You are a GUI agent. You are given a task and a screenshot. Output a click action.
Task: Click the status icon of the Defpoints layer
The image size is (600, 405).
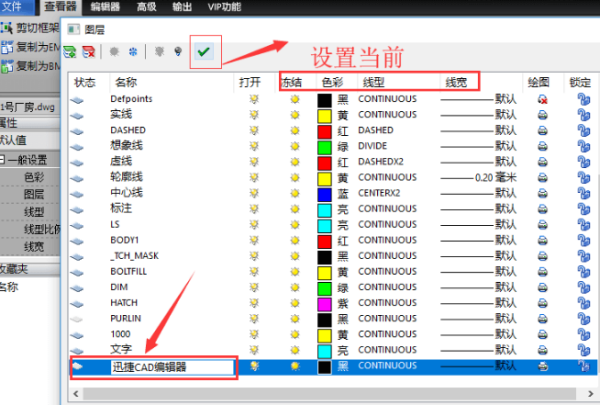point(77,100)
